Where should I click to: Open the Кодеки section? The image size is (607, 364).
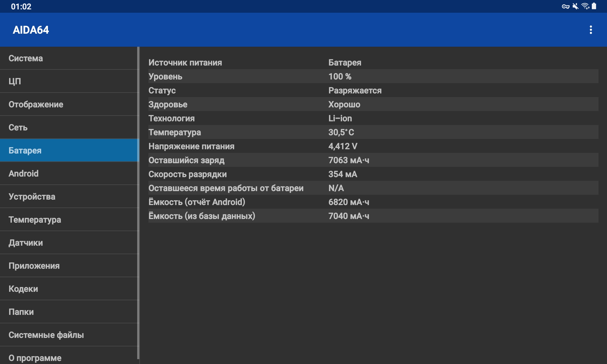tap(69, 289)
